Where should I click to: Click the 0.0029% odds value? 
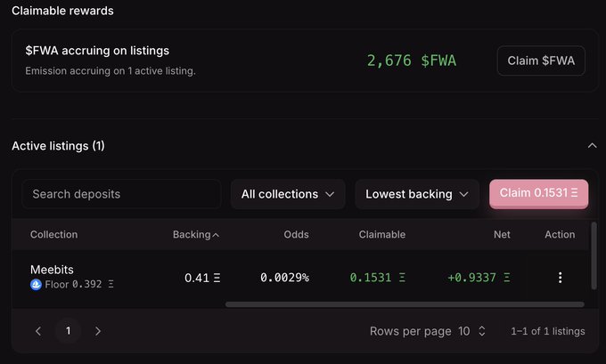284,278
